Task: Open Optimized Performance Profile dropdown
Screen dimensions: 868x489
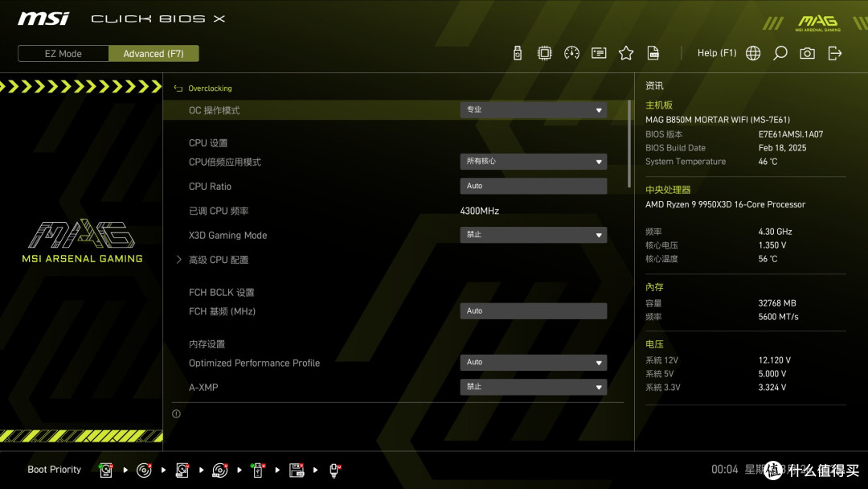Action: [x=533, y=362]
